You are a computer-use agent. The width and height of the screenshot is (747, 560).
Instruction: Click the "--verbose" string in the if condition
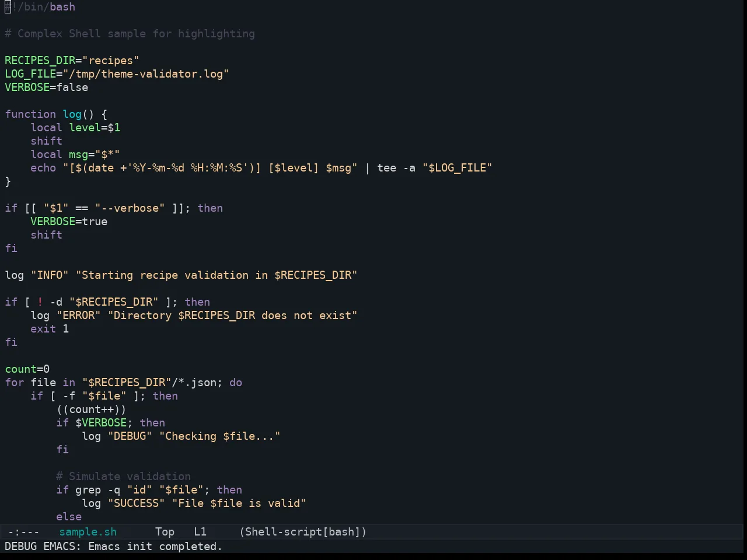tap(130, 208)
